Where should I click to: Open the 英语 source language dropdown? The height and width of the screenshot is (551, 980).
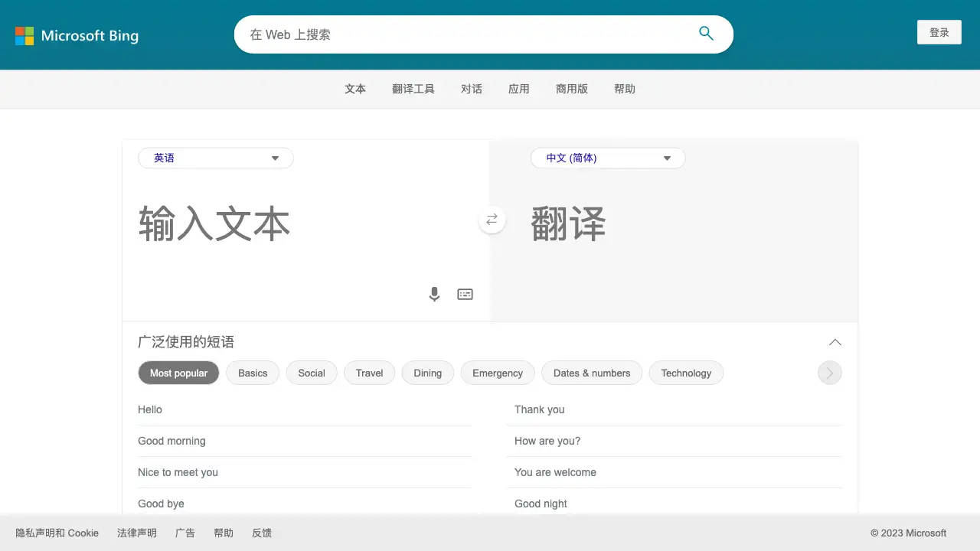coord(215,158)
